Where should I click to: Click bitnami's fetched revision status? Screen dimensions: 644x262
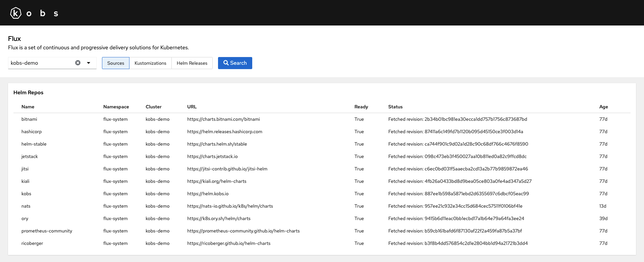click(458, 119)
